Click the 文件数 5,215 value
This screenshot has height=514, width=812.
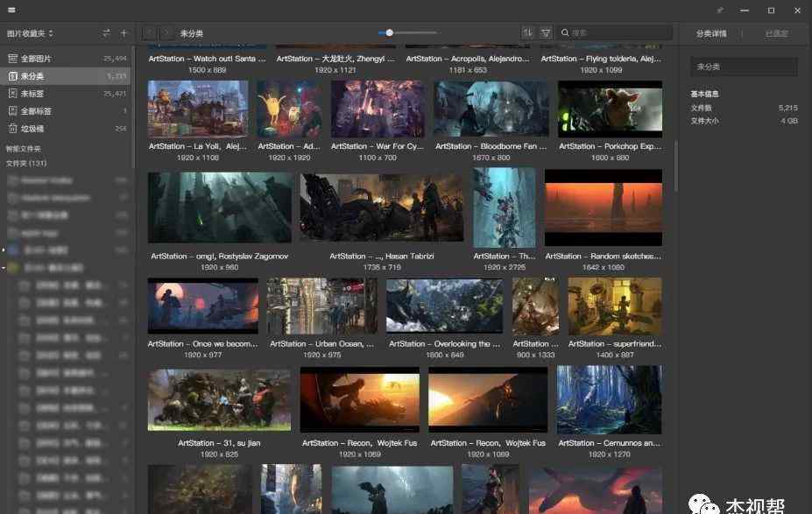coord(787,108)
